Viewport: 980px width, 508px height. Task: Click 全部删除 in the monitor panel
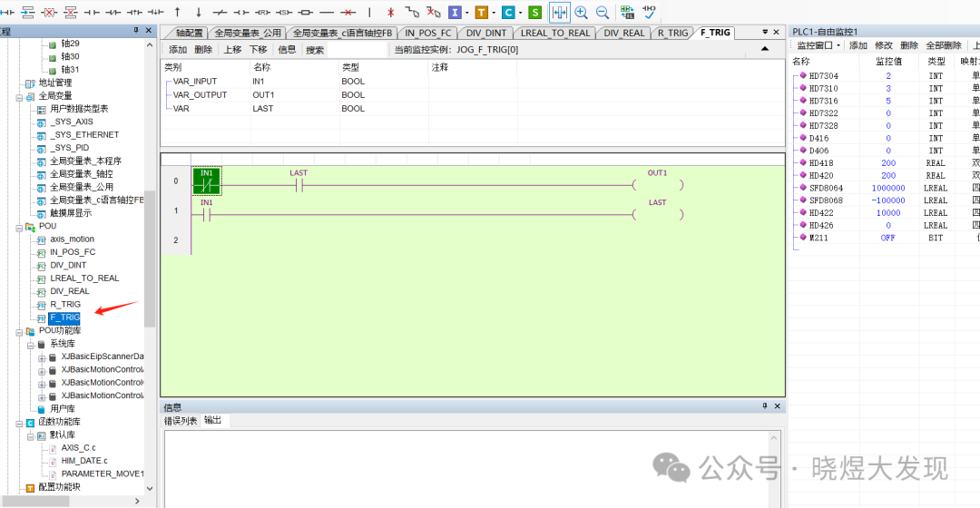[943, 45]
